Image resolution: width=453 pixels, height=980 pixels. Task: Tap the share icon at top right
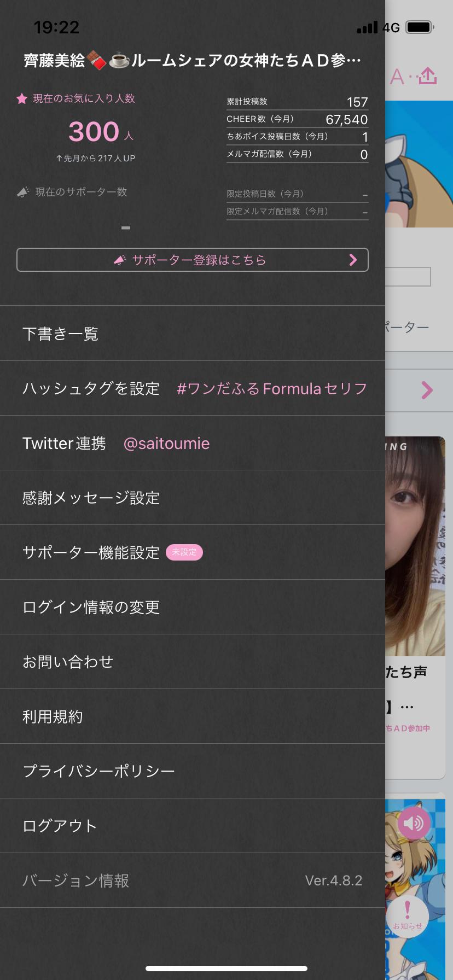428,76
